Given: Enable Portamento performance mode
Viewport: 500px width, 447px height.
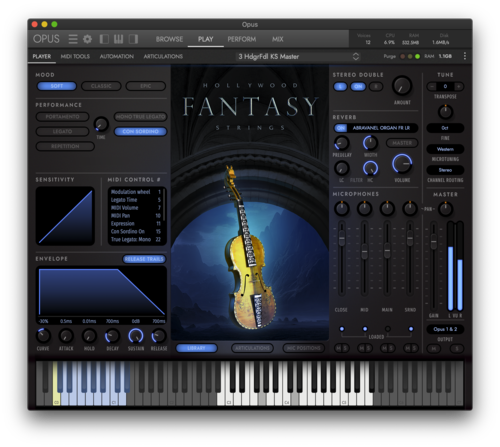Looking at the screenshot, I should pos(62,117).
